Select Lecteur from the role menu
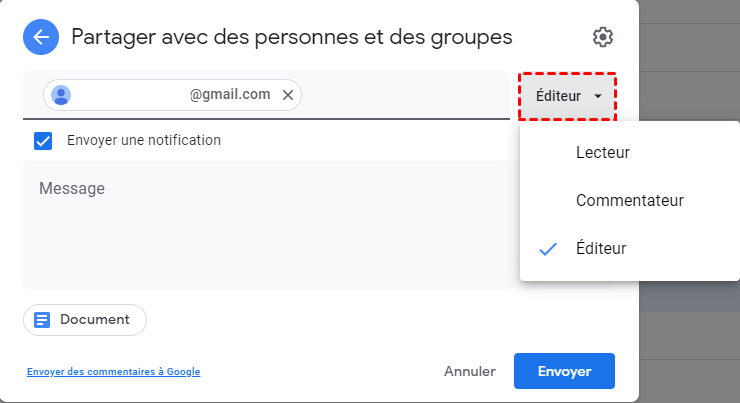 pos(602,152)
